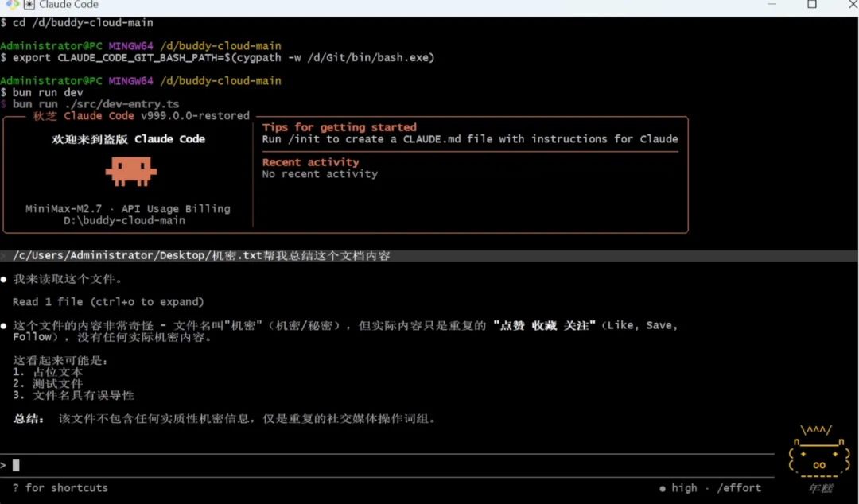
Task: Click the '欢迎来到盗版 Claude Code' welcome text
Action: 129,139
